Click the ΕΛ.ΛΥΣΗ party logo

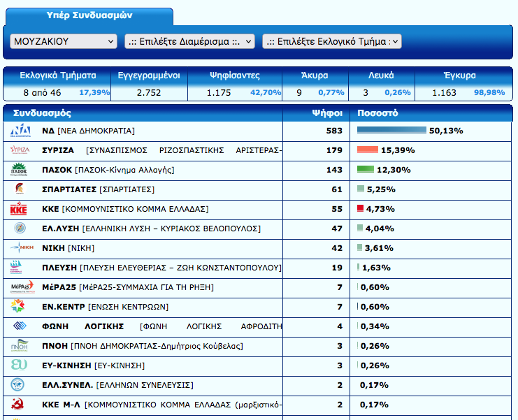click(19, 229)
